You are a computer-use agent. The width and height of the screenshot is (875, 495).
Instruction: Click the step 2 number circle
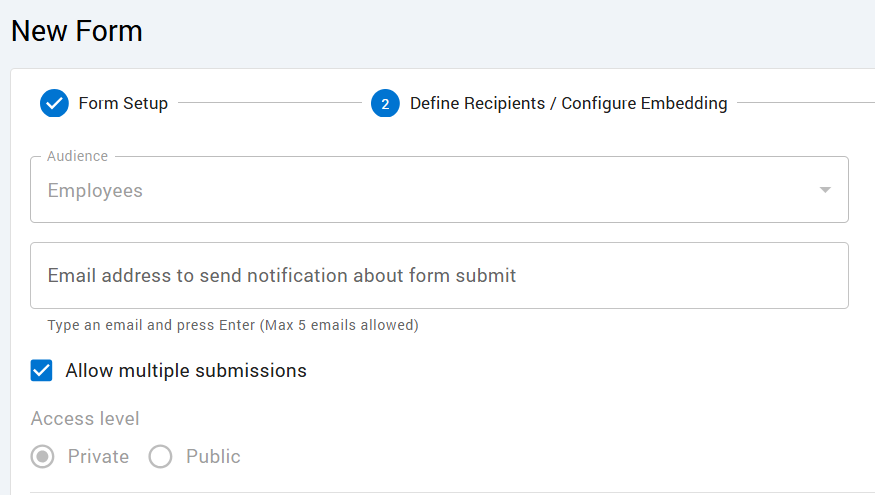pyautogui.click(x=385, y=103)
